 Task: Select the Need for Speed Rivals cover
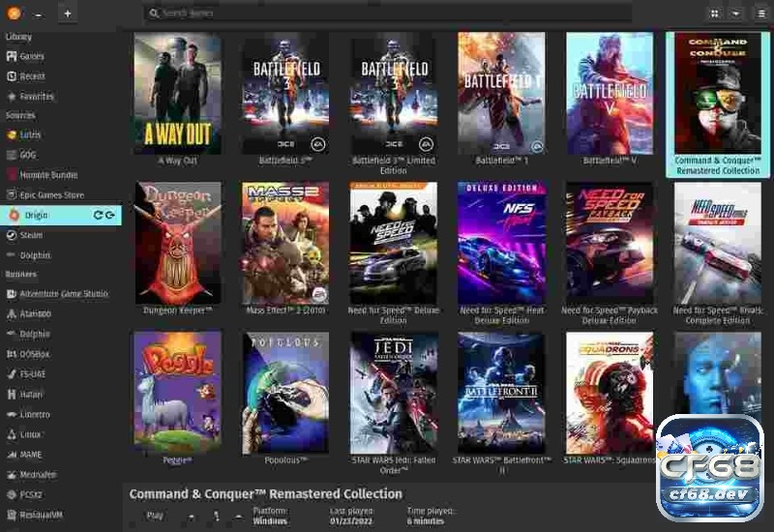(718, 243)
